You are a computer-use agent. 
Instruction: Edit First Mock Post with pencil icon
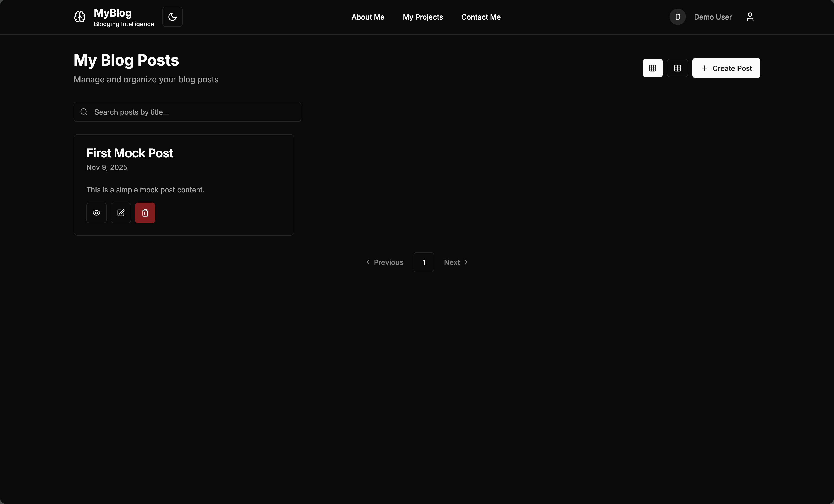click(121, 213)
